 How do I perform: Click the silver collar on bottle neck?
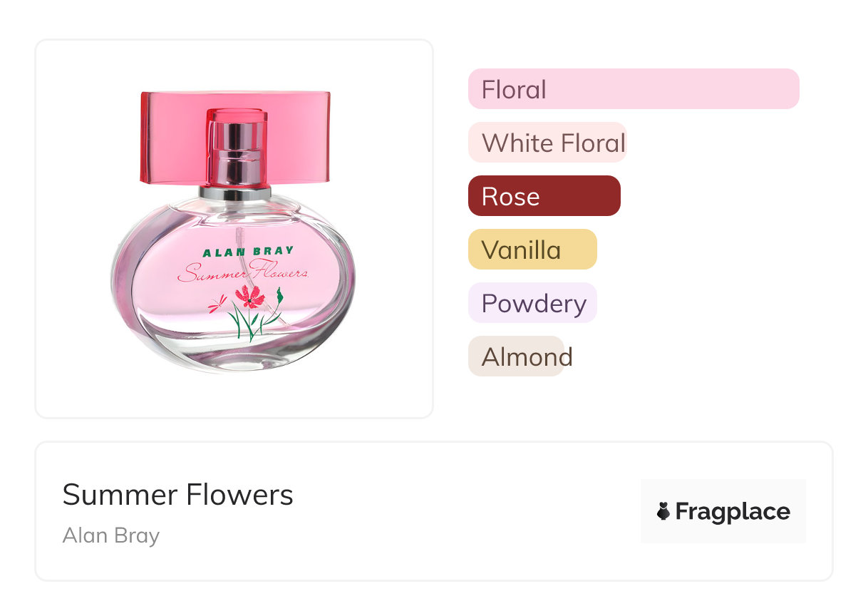[235, 192]
